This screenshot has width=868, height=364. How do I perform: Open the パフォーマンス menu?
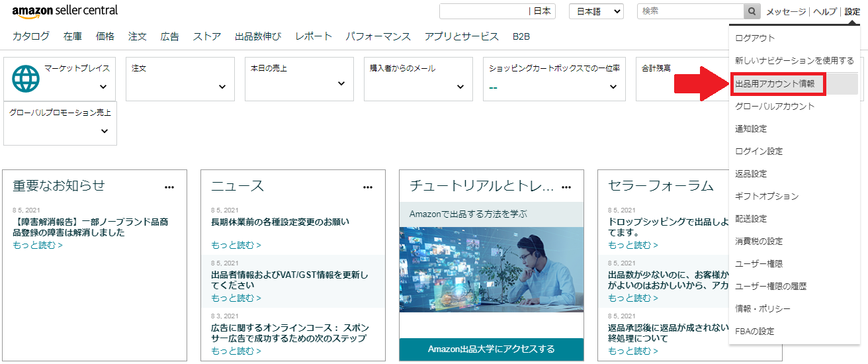tap(378, 36)
